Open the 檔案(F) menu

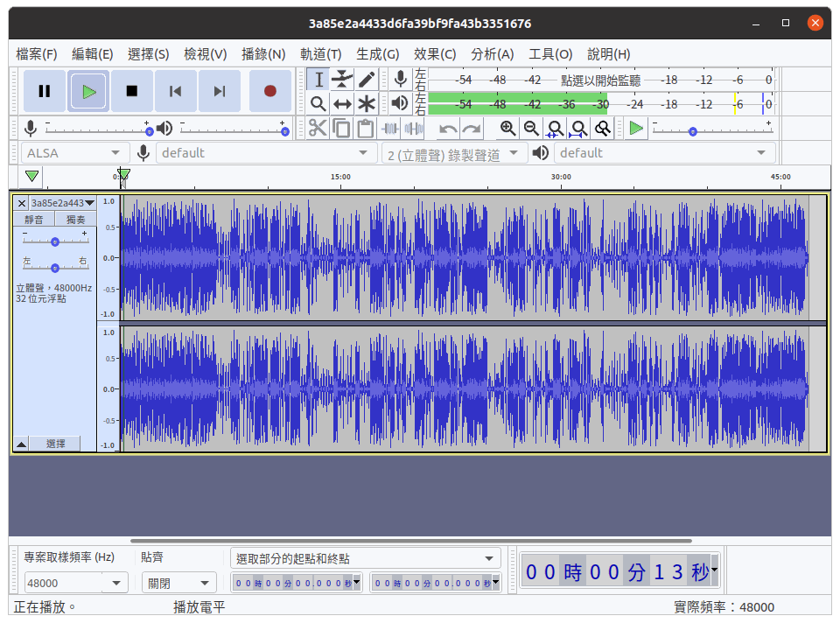pyautogui.click(x=37, y=54)
